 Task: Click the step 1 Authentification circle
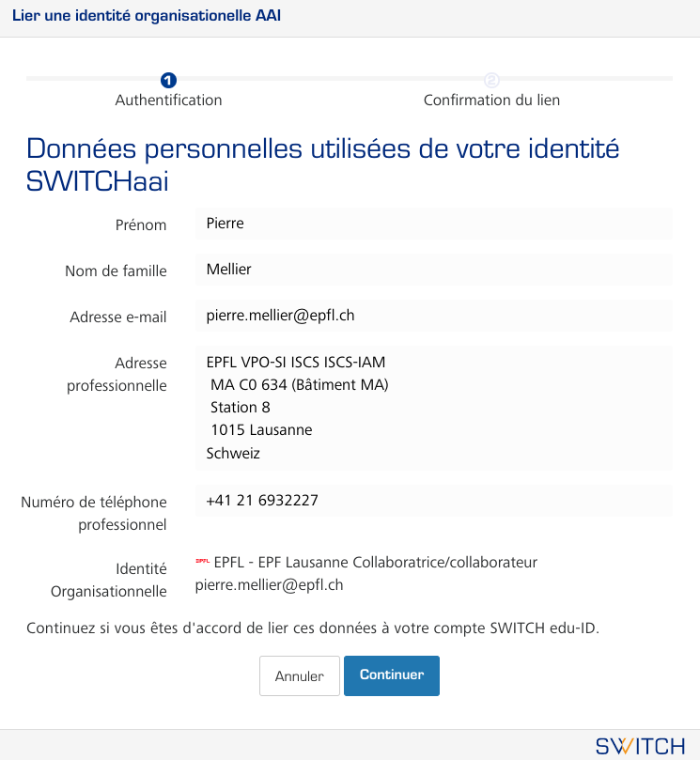(168, 80)
